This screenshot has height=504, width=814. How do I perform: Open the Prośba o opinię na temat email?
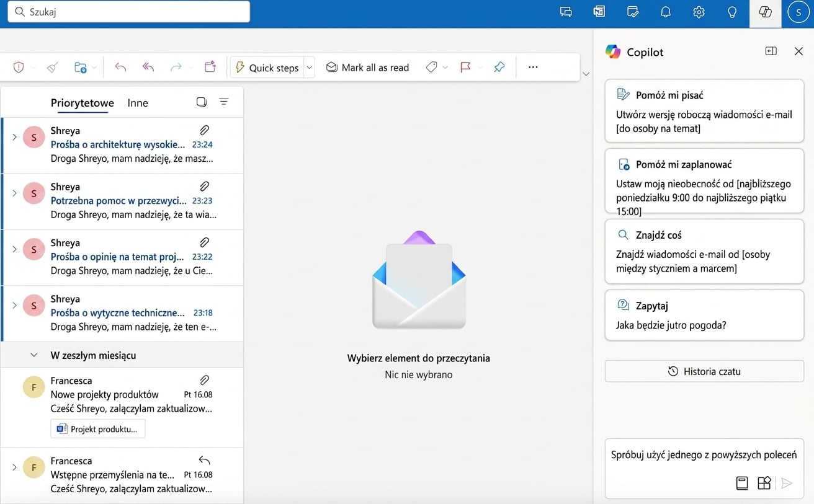(x=122, y=257)
